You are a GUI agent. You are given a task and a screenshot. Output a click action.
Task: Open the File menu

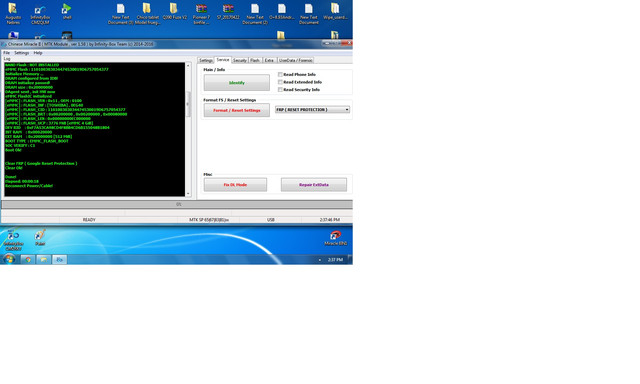click(x=7, y=53)
